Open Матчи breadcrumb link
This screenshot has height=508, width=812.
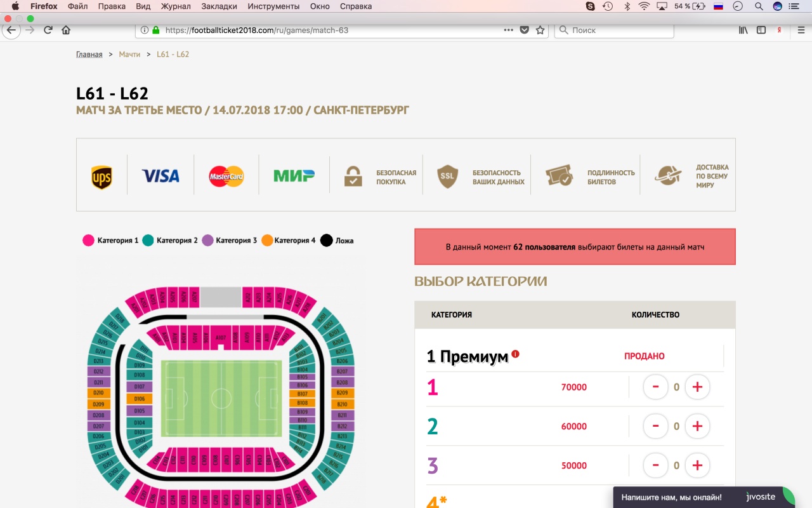pyautogui.click(x=129, y=55)
